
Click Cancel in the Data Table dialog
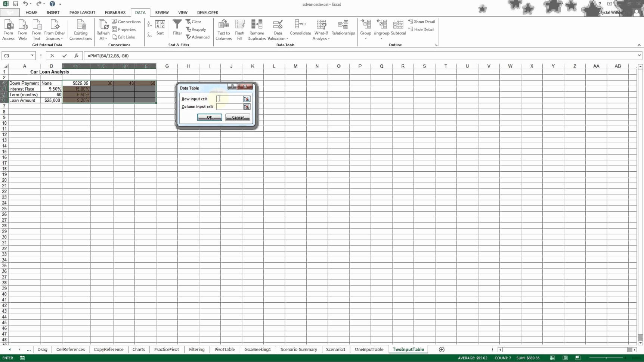point(238,117)
